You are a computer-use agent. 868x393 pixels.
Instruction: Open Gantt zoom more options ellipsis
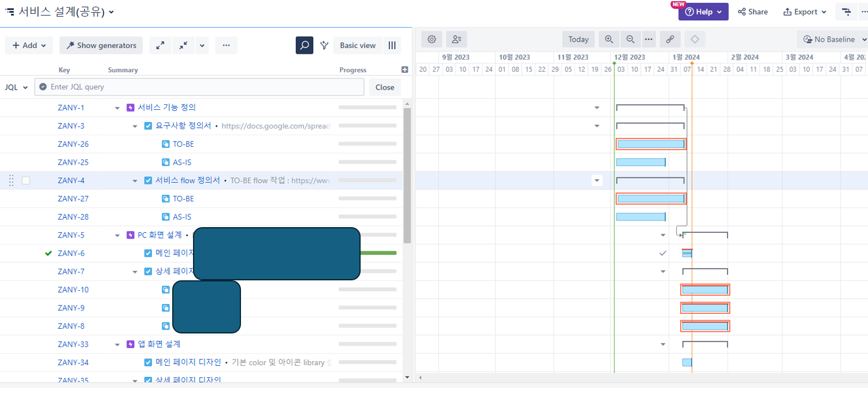648,39
